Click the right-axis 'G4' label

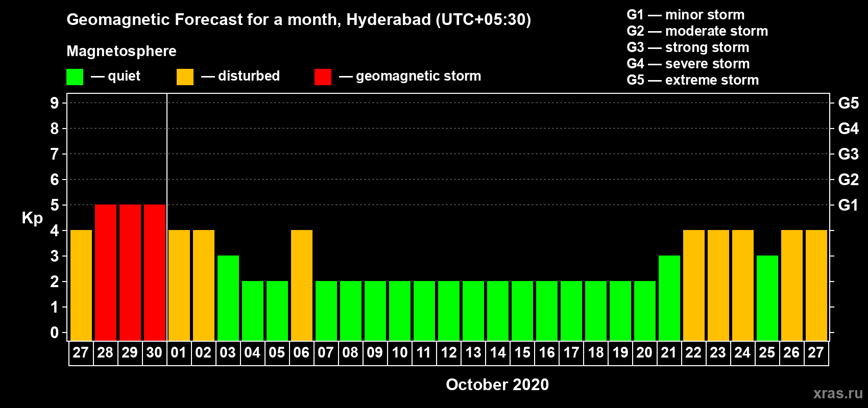(x=849, y=129)
